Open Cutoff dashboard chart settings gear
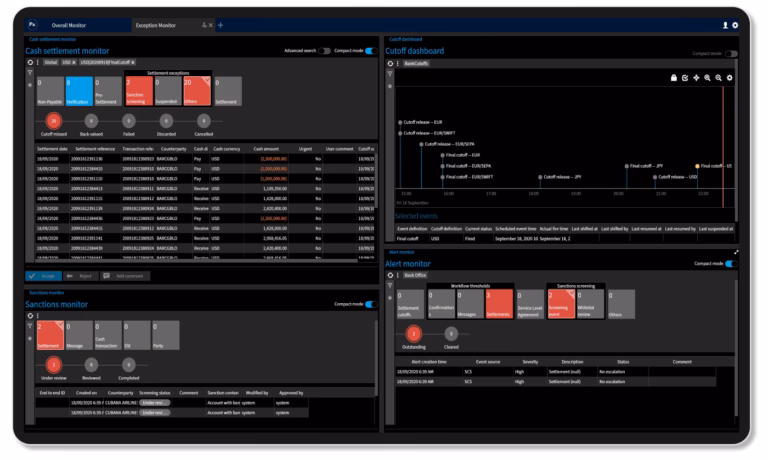Screen dimensions: 768x460 [729, 78]
